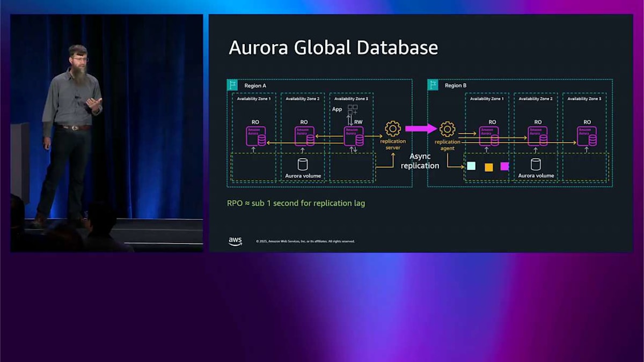The width and height of the screenshot is (644, 362).
Task: Click the aws logo on the slide
Action: (x=235, y=241)
